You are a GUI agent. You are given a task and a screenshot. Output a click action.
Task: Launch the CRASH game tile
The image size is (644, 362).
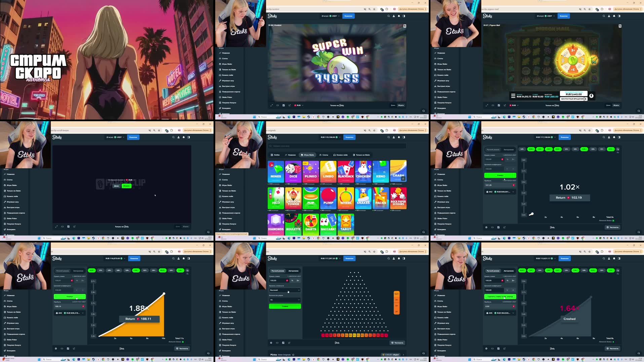(398, 171)
